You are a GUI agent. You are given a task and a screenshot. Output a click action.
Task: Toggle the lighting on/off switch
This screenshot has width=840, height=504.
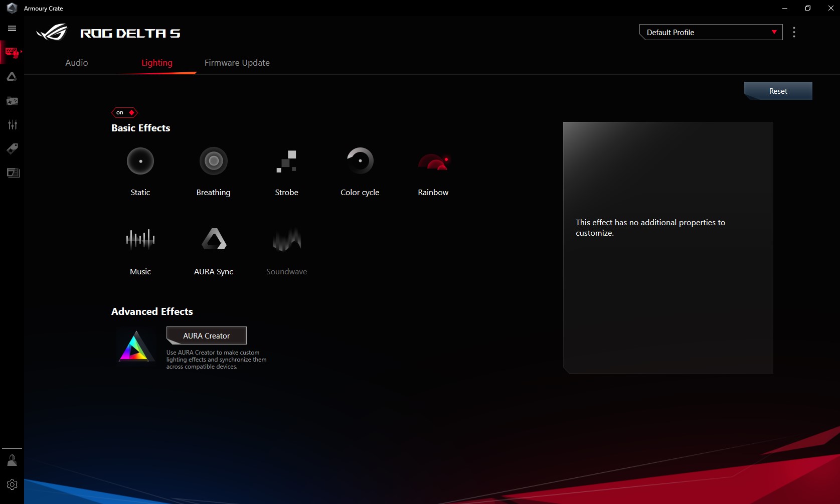(x=124, y=112)
